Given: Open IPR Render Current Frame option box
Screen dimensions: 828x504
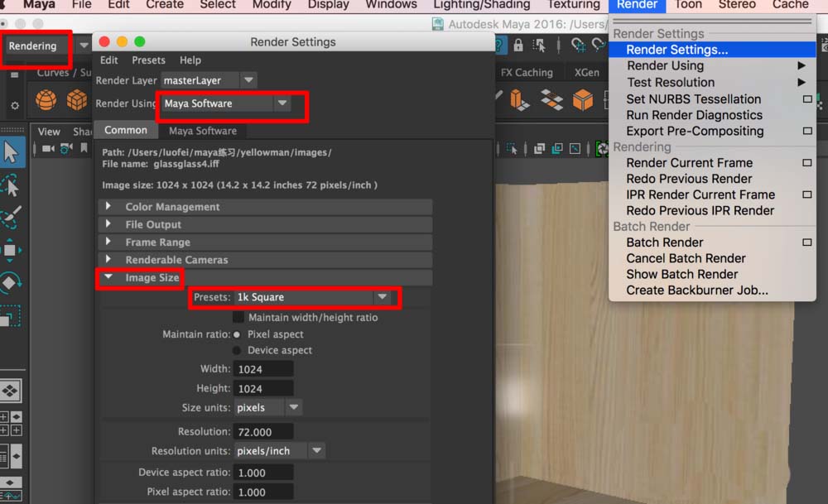Looking at the screenshot, I should pyautogui.click(x=806, y=194).
